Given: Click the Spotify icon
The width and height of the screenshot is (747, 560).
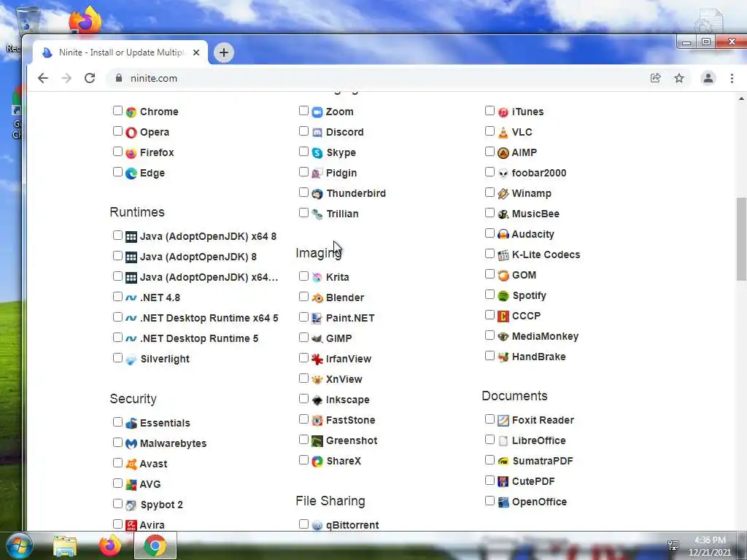Looking at the screenshot, I should pos(503,296).
